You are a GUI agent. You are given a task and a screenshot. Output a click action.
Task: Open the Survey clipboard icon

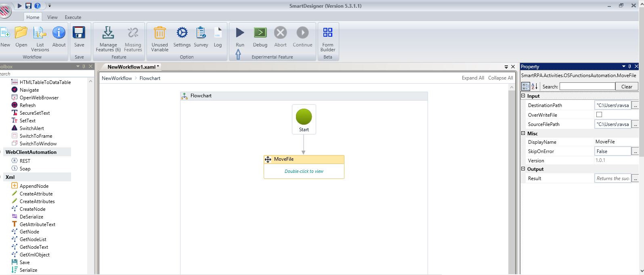tap(201, 33)
